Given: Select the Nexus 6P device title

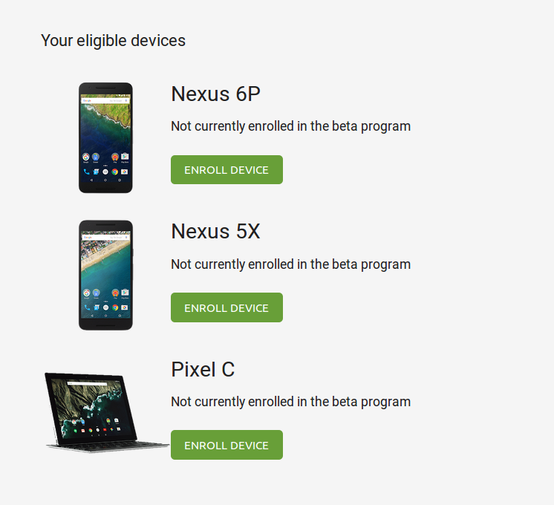Looking at the screenshot, I should tap(216, 94).
